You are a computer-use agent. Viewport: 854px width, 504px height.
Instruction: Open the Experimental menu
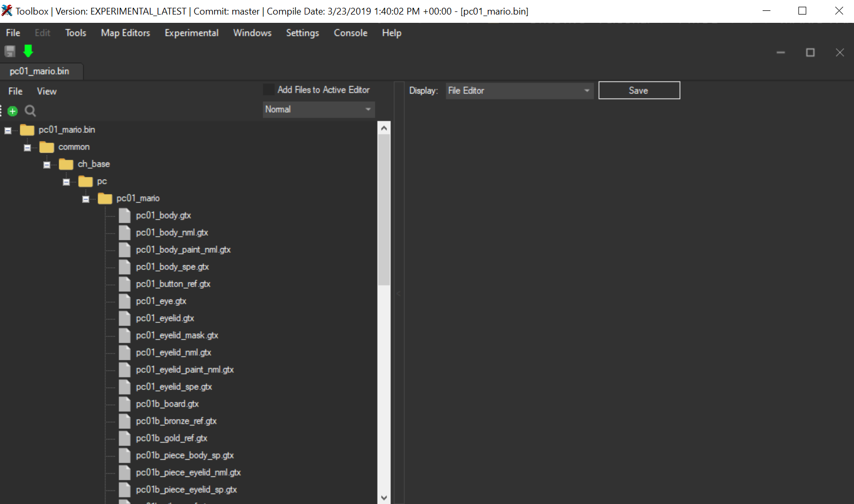point(192,33)
